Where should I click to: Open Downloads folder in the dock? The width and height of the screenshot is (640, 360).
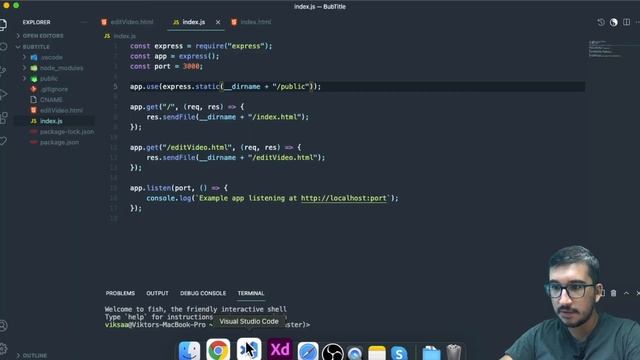tap(431, 353)
